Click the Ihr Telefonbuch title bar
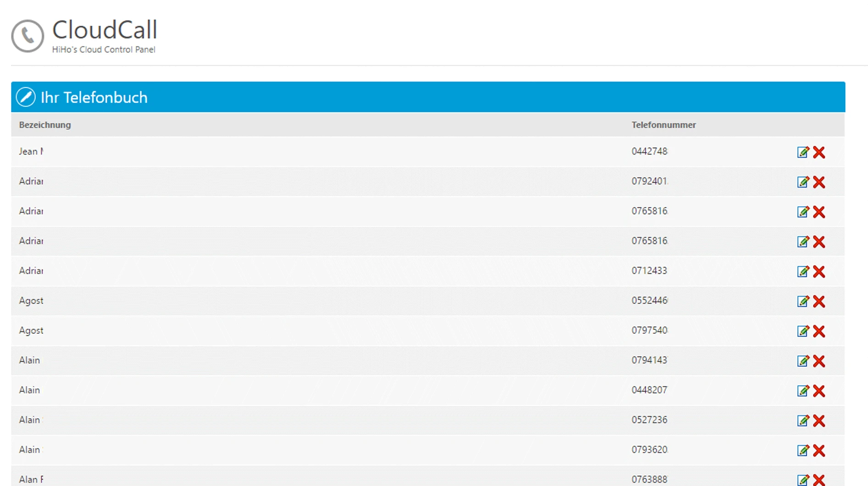 (94, 97)
